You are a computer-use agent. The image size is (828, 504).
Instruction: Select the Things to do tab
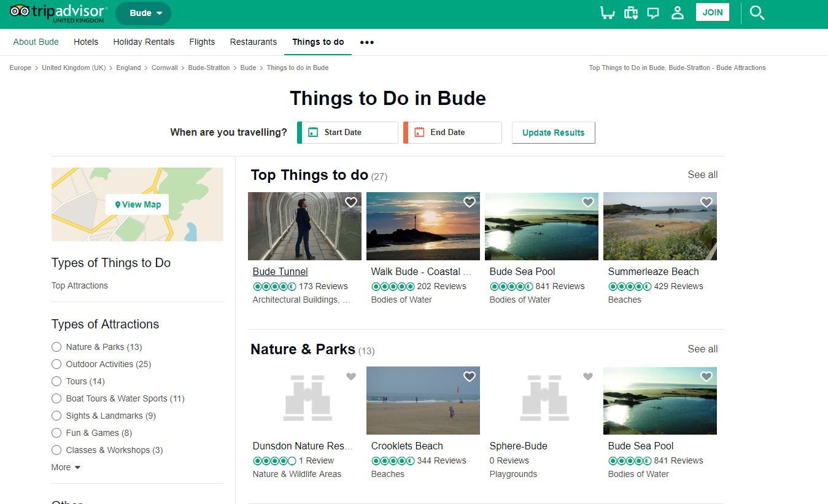pos(318,42)
